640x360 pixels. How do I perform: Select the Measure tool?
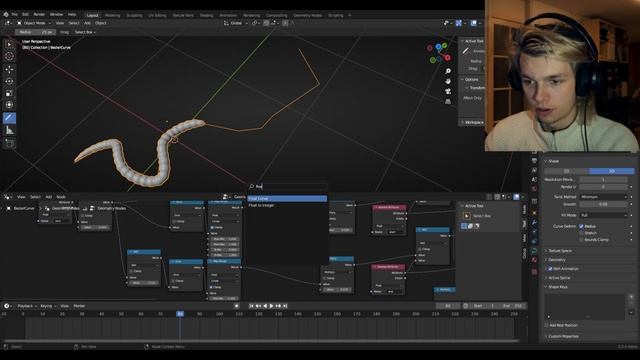[9, 131]
